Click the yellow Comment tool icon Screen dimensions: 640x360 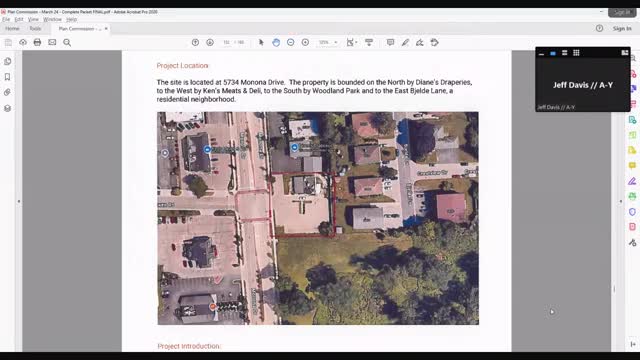point(632,165)
